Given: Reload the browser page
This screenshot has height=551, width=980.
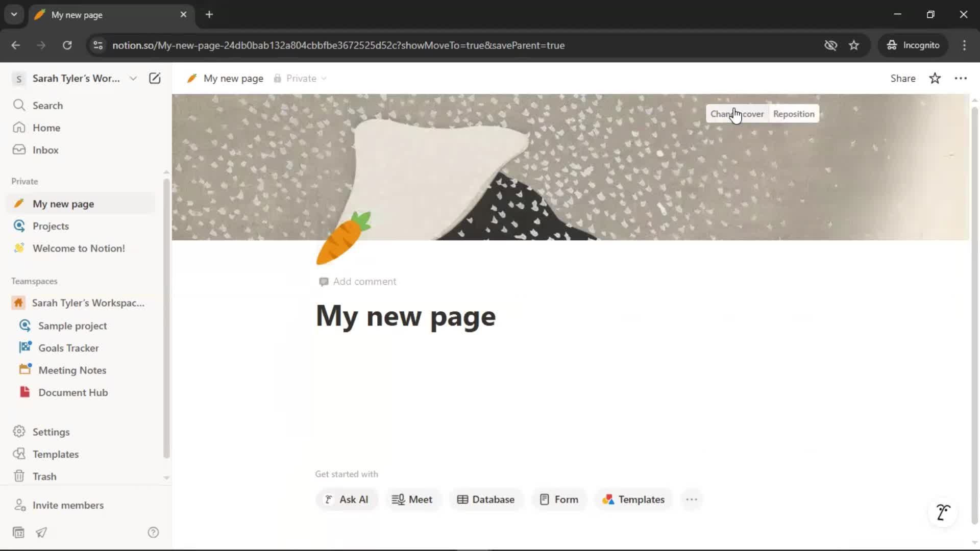Looking at the screenshot, I should tap(67, 45).
